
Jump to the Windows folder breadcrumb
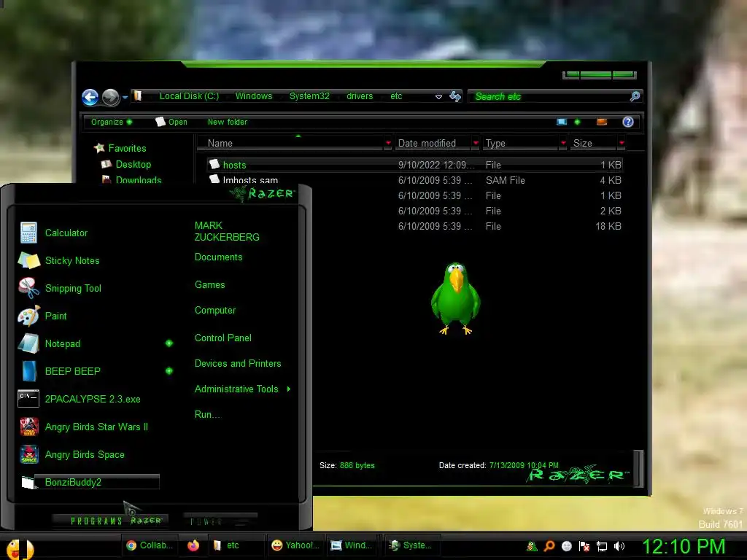coord(254,96)
